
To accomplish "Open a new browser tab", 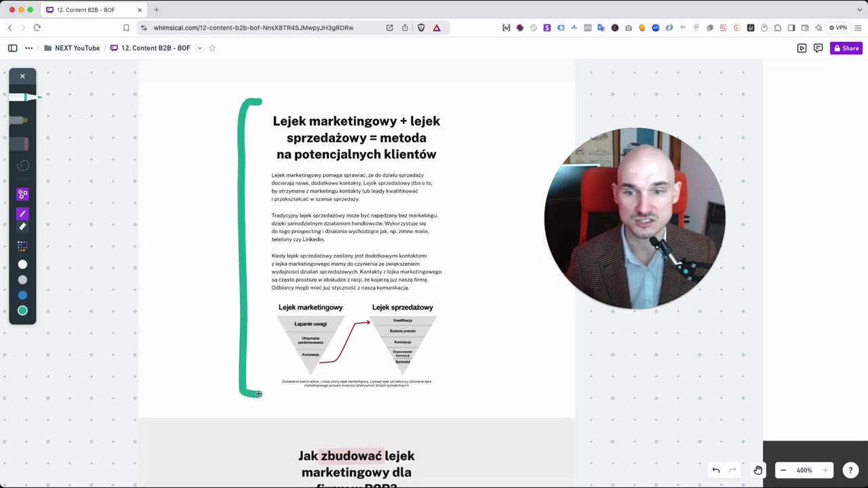I will pyautogui.click(x=157, y=10).
